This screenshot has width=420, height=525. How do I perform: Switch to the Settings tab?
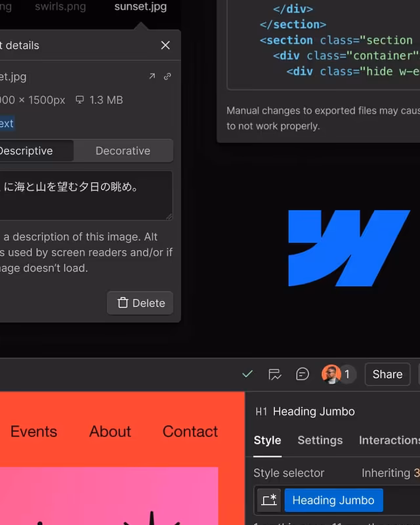(320, 440)
